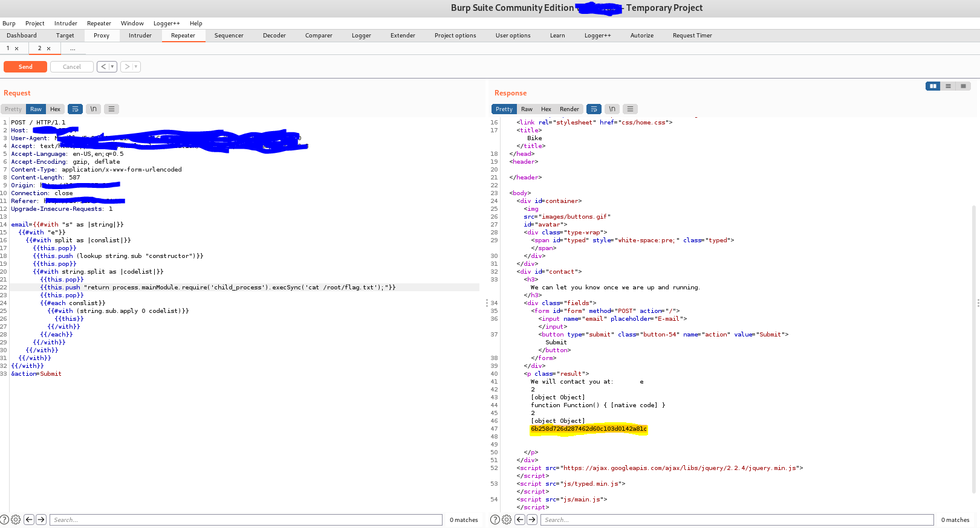Go to previous search match in Request
This screenshot has height=528, width=980.
coord(28,520)
